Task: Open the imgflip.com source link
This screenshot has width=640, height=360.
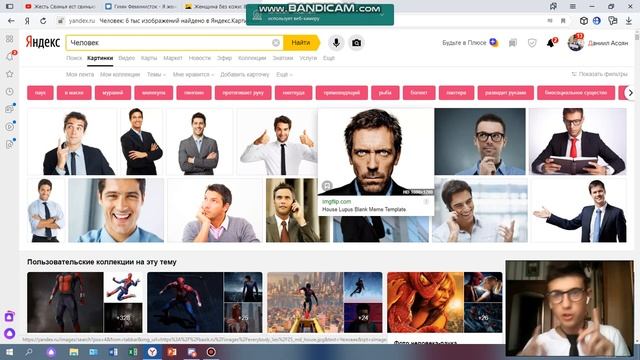Action: (x=336, y=202)
